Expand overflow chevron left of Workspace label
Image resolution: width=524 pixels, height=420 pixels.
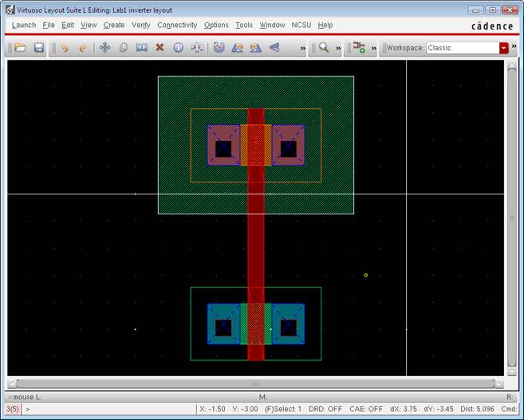[375, 48]
